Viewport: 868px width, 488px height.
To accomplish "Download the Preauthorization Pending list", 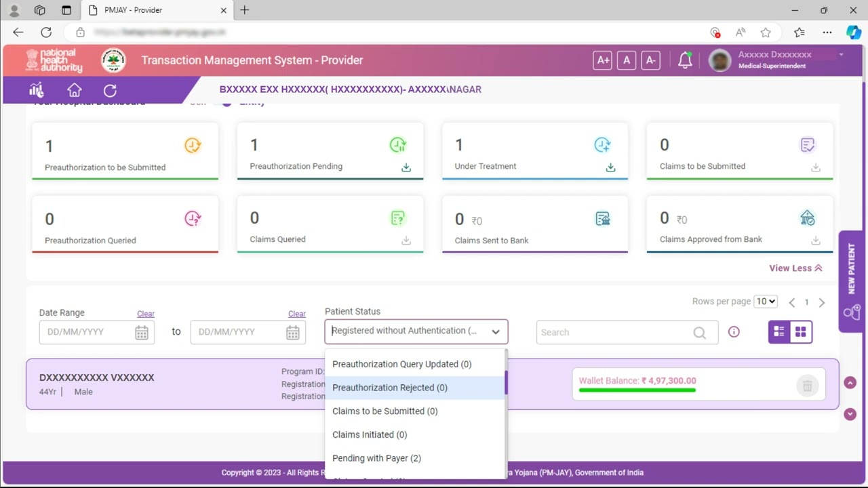I will tap(406, 167).
